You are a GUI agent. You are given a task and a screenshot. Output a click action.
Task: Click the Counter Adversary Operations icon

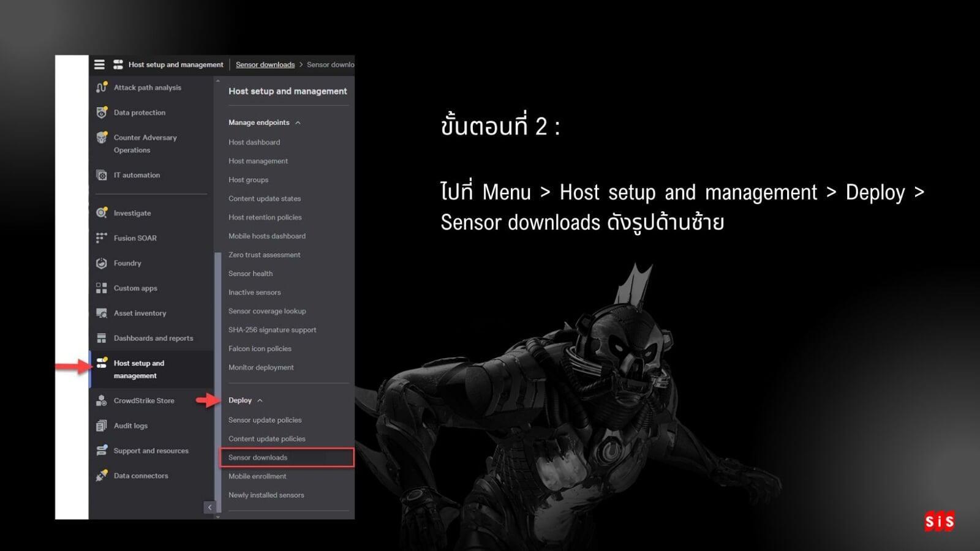[102, 138]
